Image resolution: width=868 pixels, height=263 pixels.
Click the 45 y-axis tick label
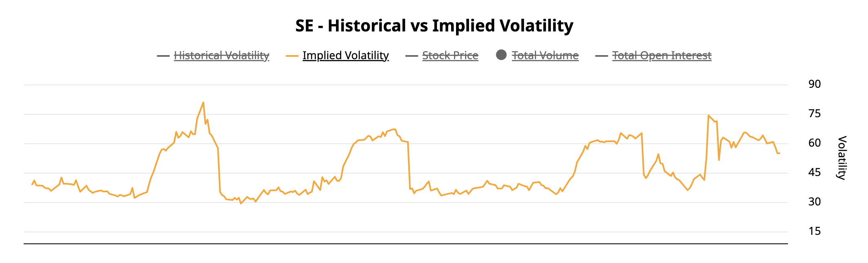click(814, 172)
